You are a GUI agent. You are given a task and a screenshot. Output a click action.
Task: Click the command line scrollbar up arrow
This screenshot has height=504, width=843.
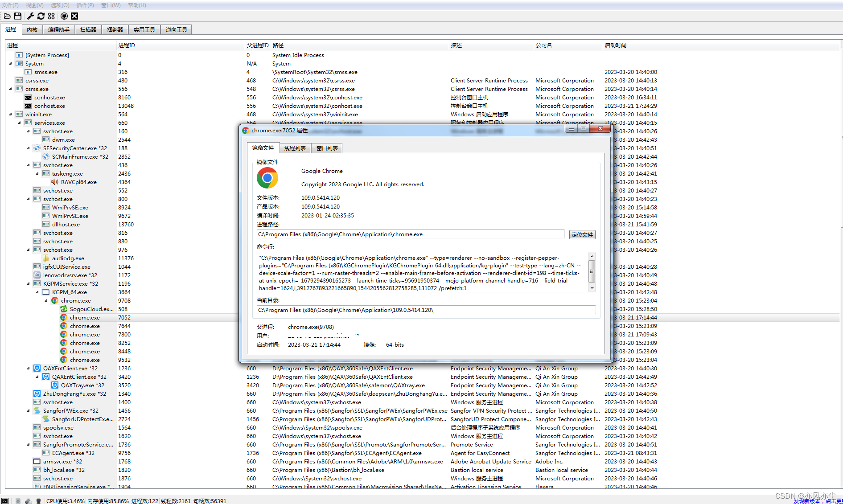[592, 256]
